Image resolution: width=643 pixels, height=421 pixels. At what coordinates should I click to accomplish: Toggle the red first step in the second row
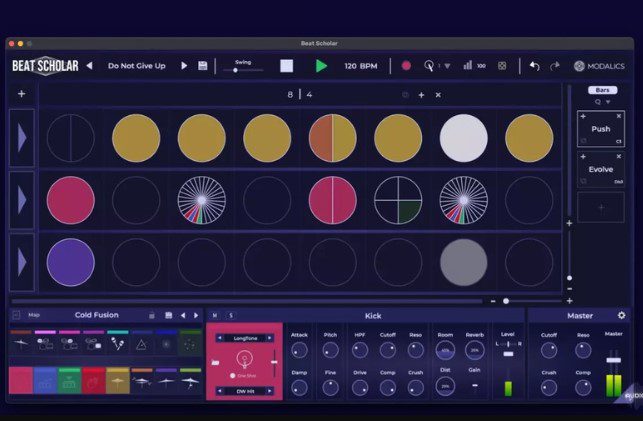click(71, 200)
